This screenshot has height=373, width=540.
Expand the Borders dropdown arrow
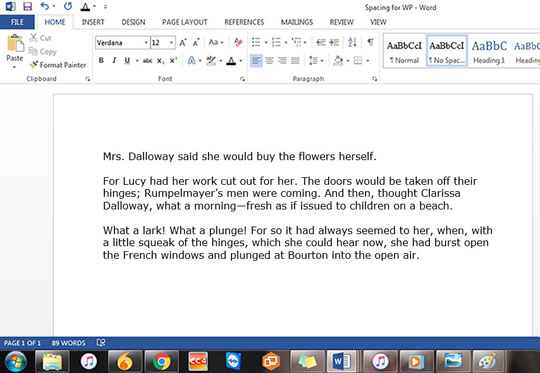(x=368, y=61)
